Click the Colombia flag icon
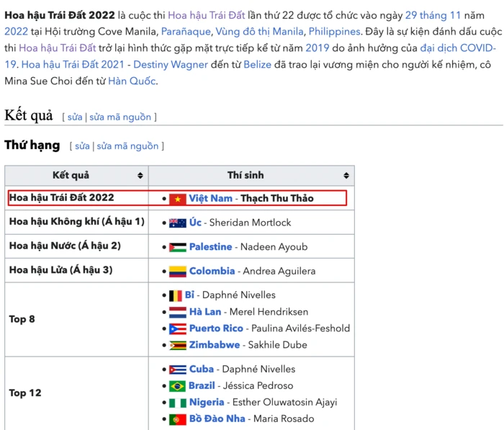 point(178,272)
